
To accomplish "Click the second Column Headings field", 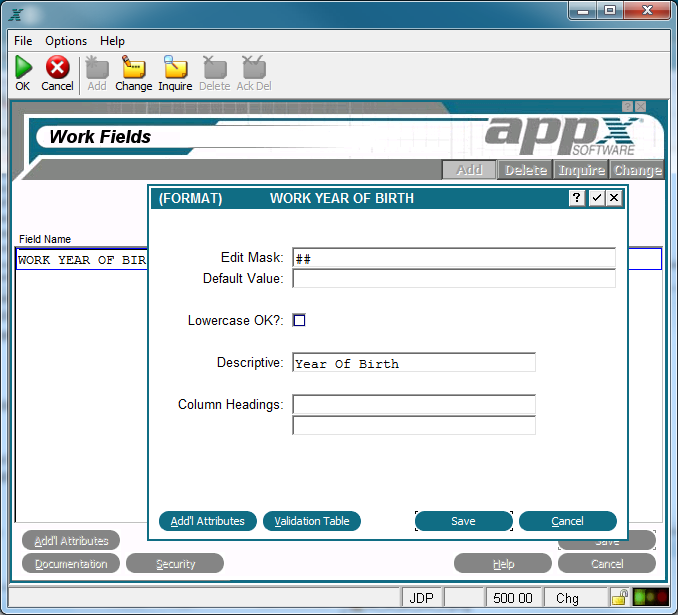I will click(x=414, y=425).
